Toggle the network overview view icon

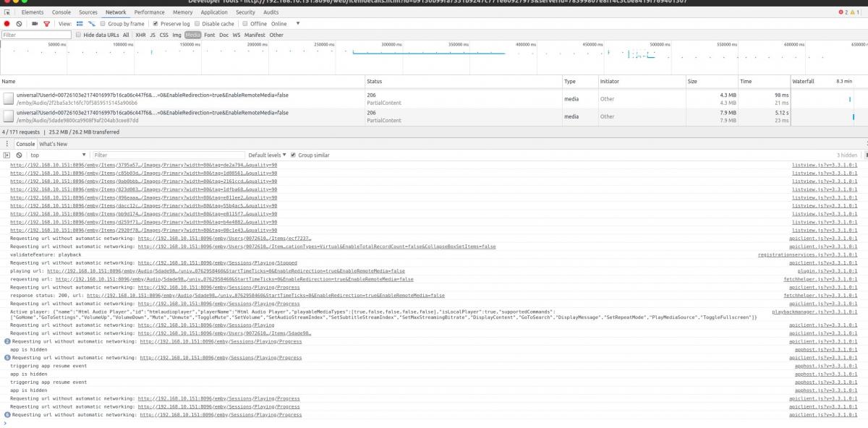coord(92,24)
